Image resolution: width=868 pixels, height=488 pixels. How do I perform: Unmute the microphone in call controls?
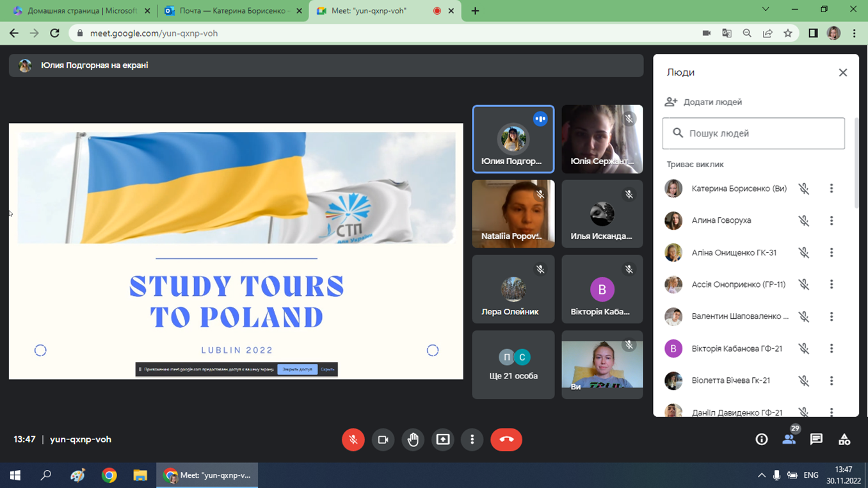pyautogui.click(x=353, y=439)
